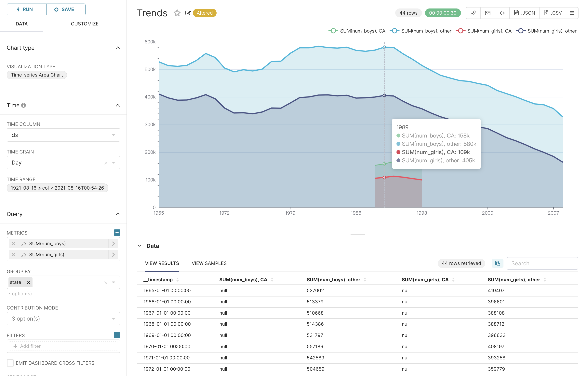Open the email share icon

[x=487, y=13]
